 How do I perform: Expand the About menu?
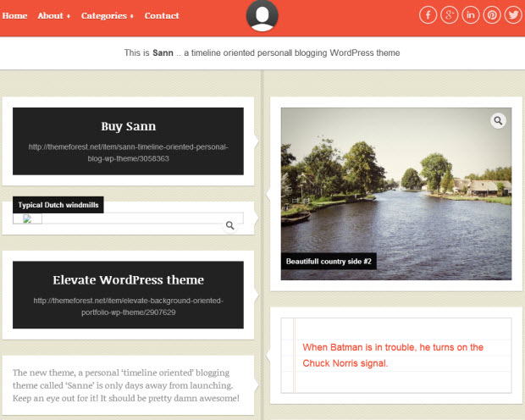pos(53,16)
